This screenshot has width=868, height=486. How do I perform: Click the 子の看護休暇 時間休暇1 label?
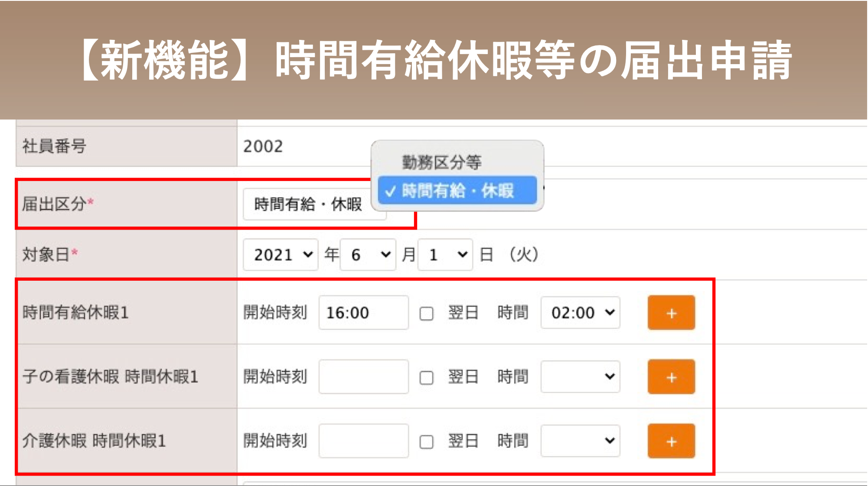[x=110, y=376]
